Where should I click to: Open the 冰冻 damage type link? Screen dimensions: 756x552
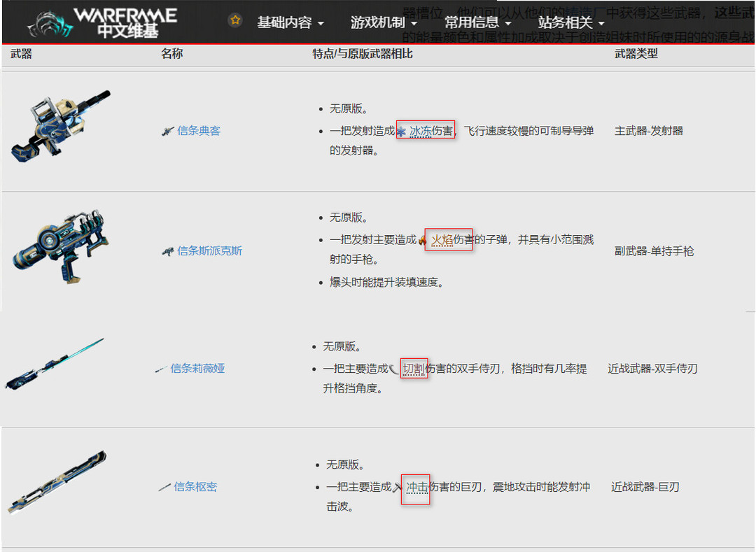click(x=421, y=131)
